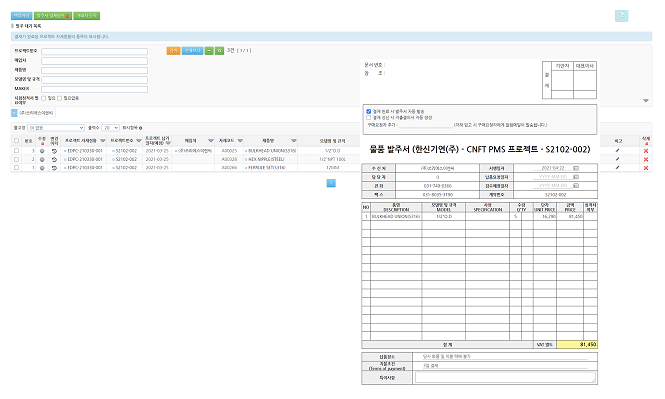The width and height of the screenshot is (665, 399).
Task: Uncheck auto-send order on approval completion checkbox
Action: click(369, 112)
